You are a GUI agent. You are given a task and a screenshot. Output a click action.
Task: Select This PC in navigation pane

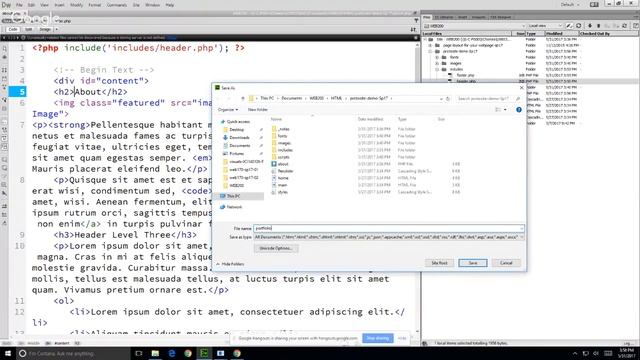(x=233, y=196)
